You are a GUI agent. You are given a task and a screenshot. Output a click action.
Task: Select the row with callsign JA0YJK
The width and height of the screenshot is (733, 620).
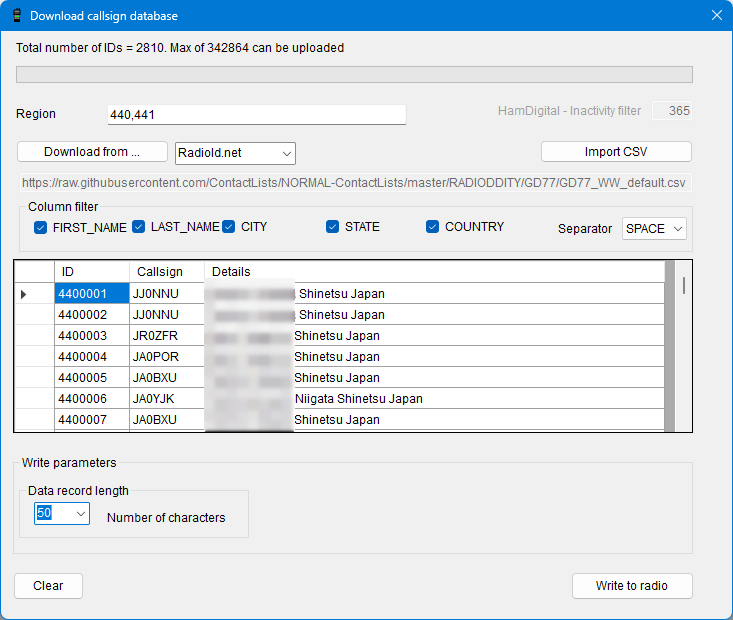coord(167,399)
